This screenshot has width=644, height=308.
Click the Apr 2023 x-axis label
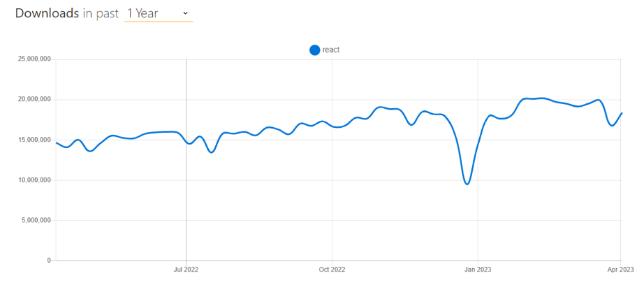tap(620, 269)
